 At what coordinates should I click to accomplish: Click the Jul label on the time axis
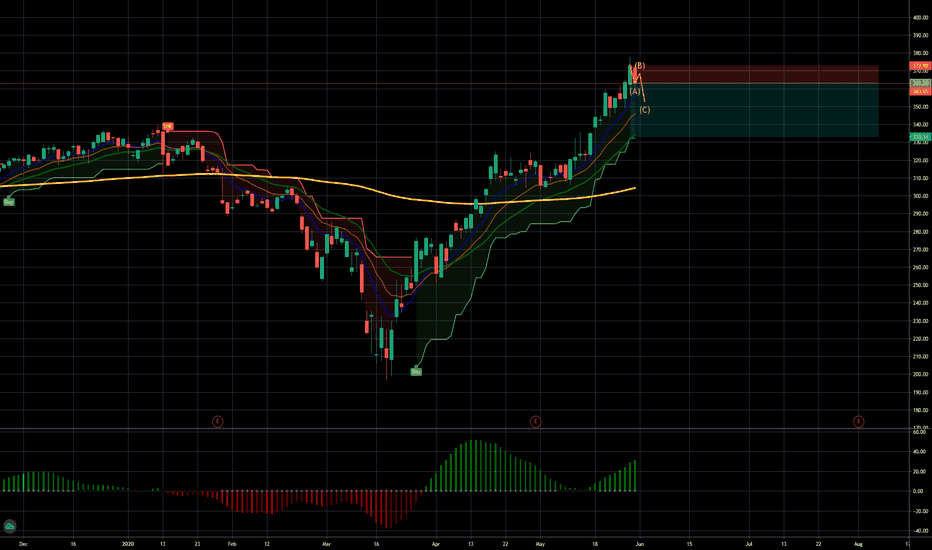[749, 543]
